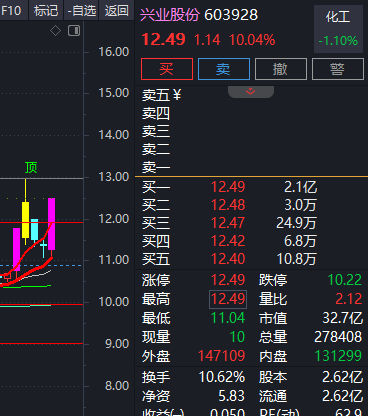The width and height of the screenshot is (368, 416).
Task: Click the 涨停 limit-up price 12.49
Action: 228,280
